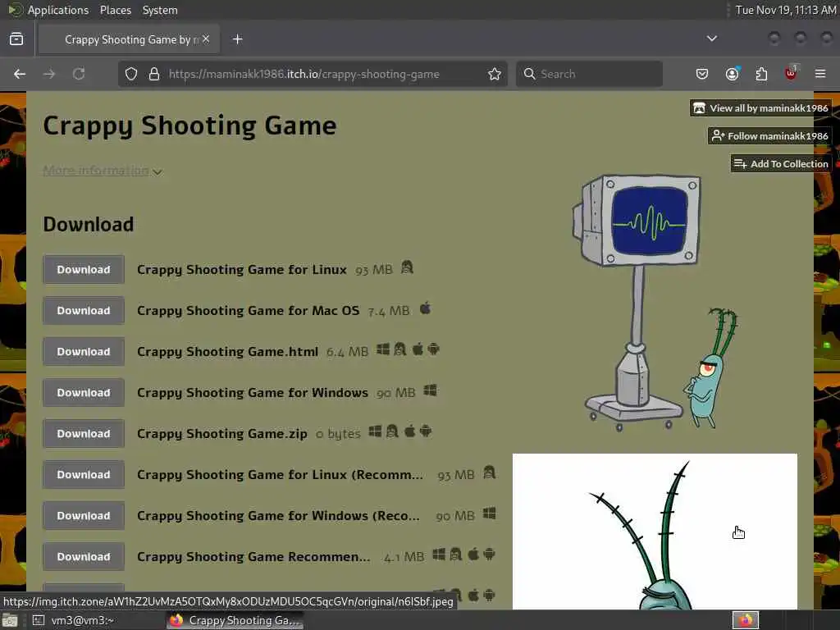The image size is (840, 630).
Task: Click the padlock connection icon
Action: coord(154,74)
